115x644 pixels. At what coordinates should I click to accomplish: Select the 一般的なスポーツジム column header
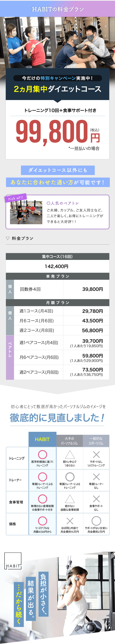click(96, 441)
